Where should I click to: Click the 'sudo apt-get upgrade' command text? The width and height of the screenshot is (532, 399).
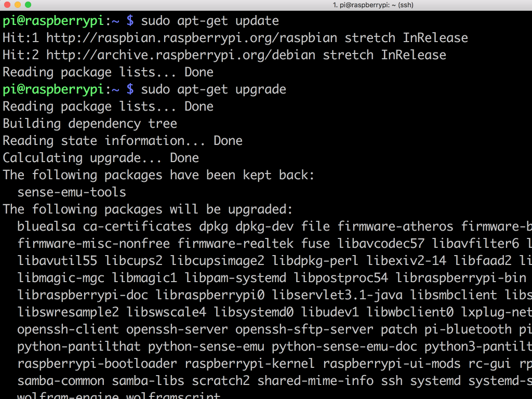pos(214,89)
